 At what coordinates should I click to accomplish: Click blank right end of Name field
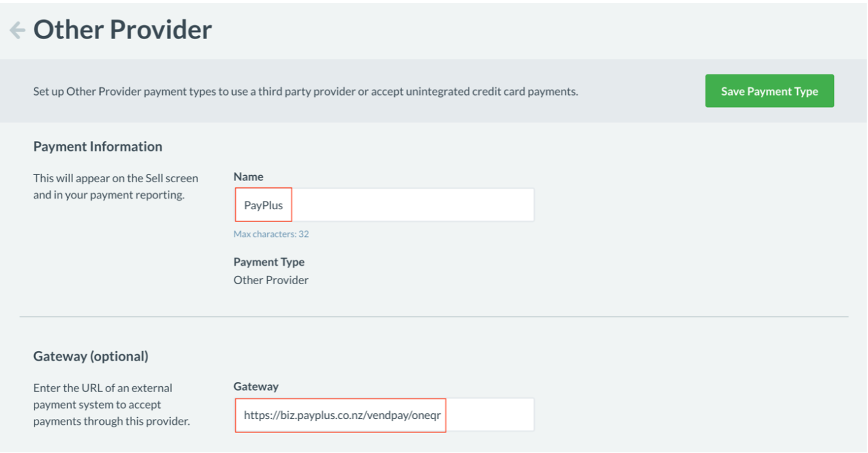[x=449, y=205]
